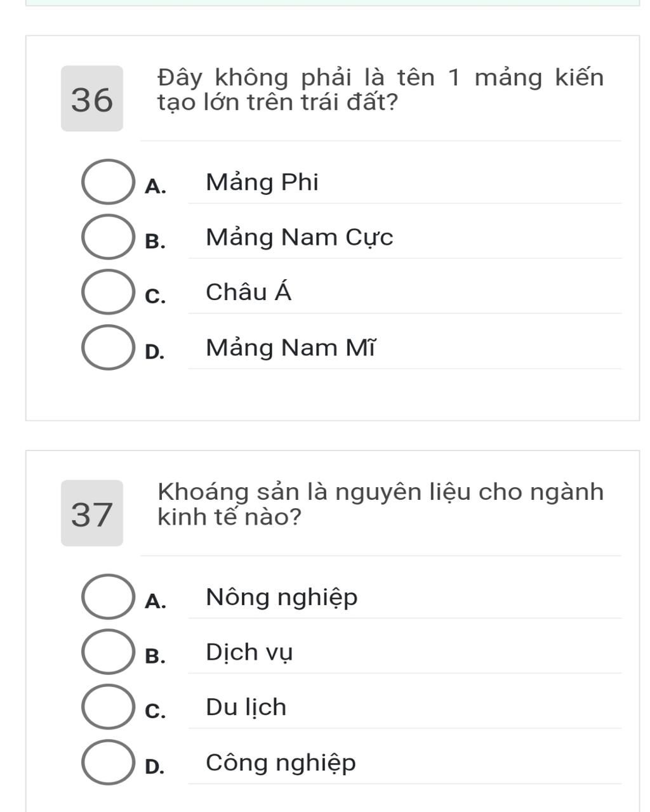Click the "Công nghiệp" answer text

(281, 763)
